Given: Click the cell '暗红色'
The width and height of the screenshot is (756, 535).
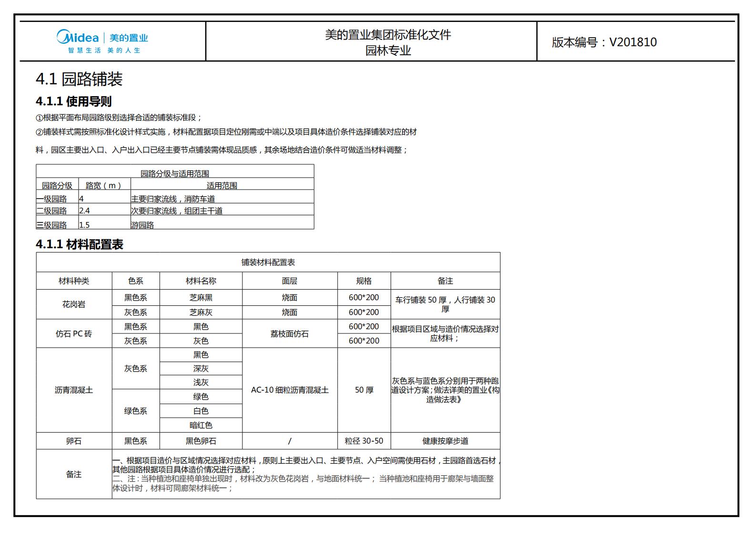Looking at the screenshot, I should point(201,425).
